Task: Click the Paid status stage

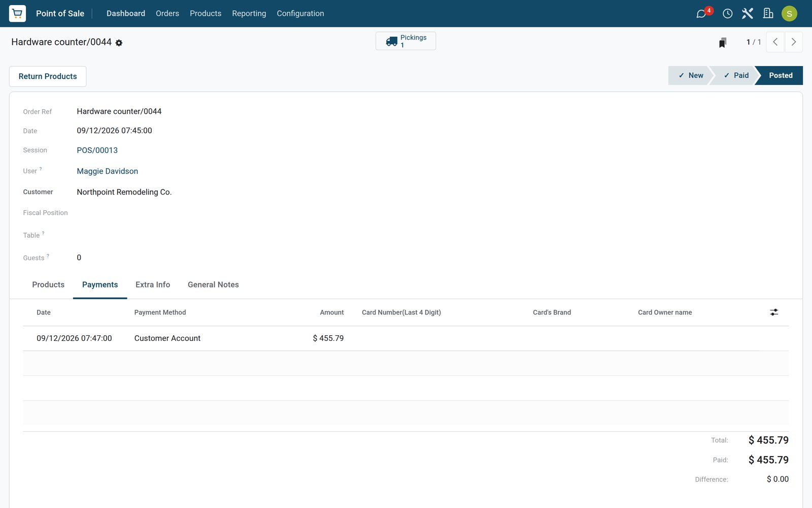Action: pos(735,75)
